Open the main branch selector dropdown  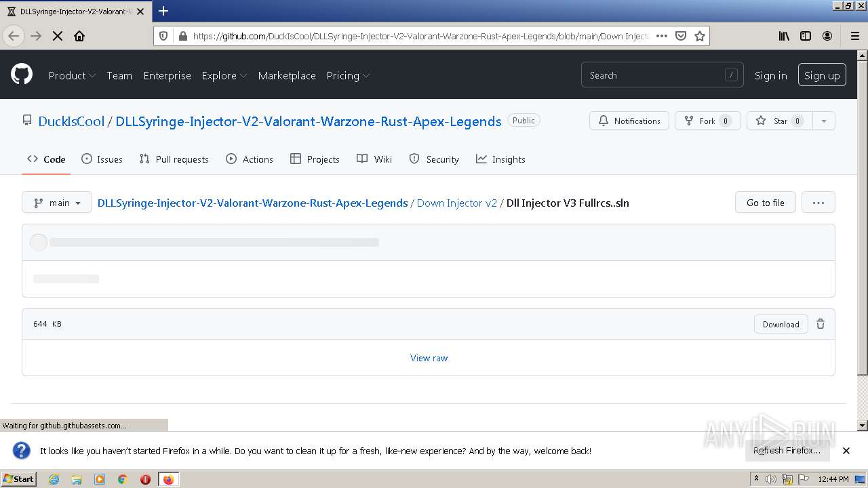tap(57, 203)
